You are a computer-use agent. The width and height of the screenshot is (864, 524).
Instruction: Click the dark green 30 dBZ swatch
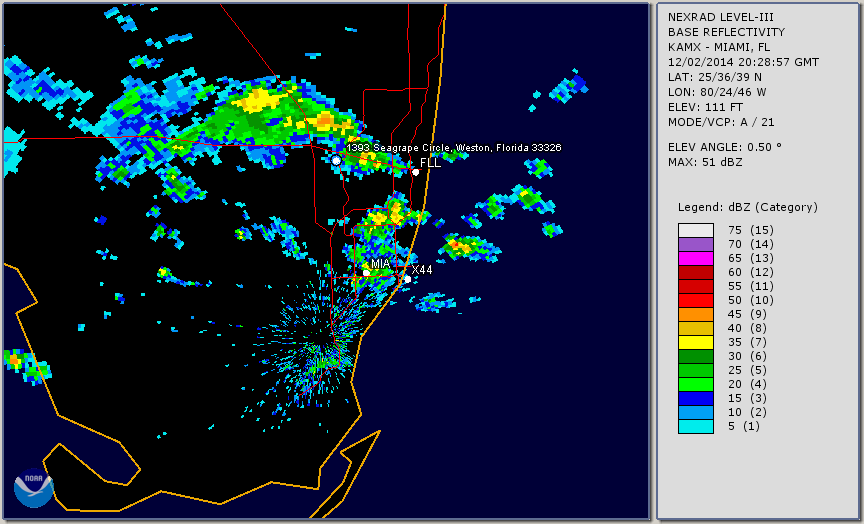(696, 356)
